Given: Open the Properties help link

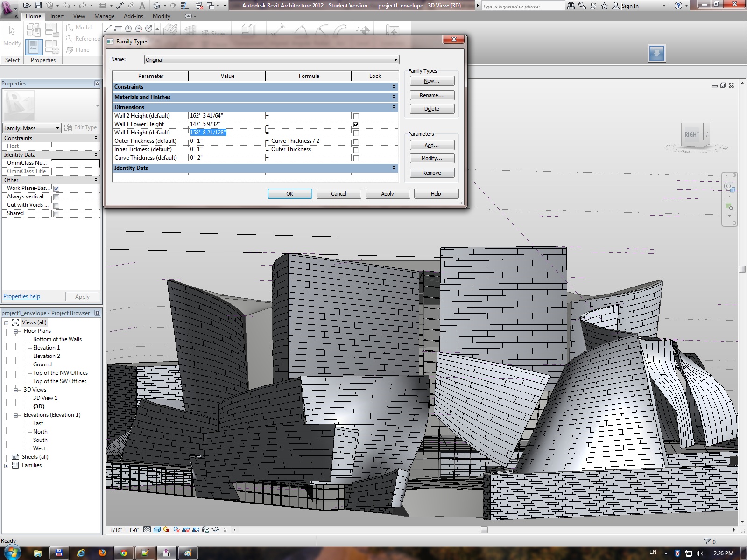Looking at the screenshot, I should pos(21,296).
